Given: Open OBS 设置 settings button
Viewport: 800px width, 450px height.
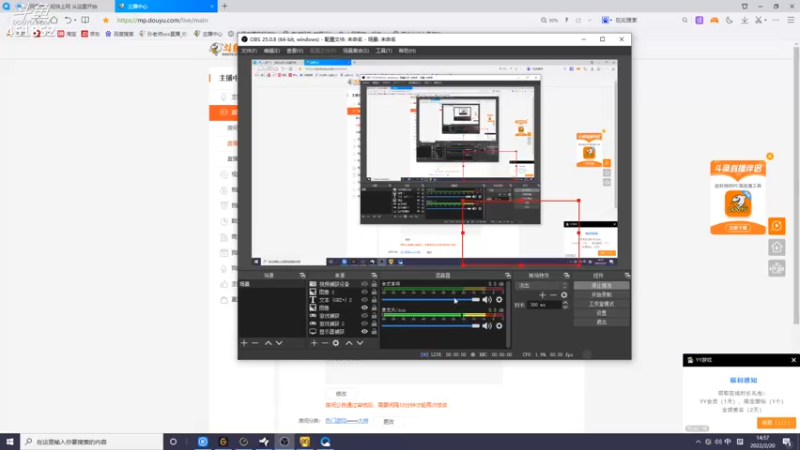Looking at the screenshot, I should [x=602, y=313].
